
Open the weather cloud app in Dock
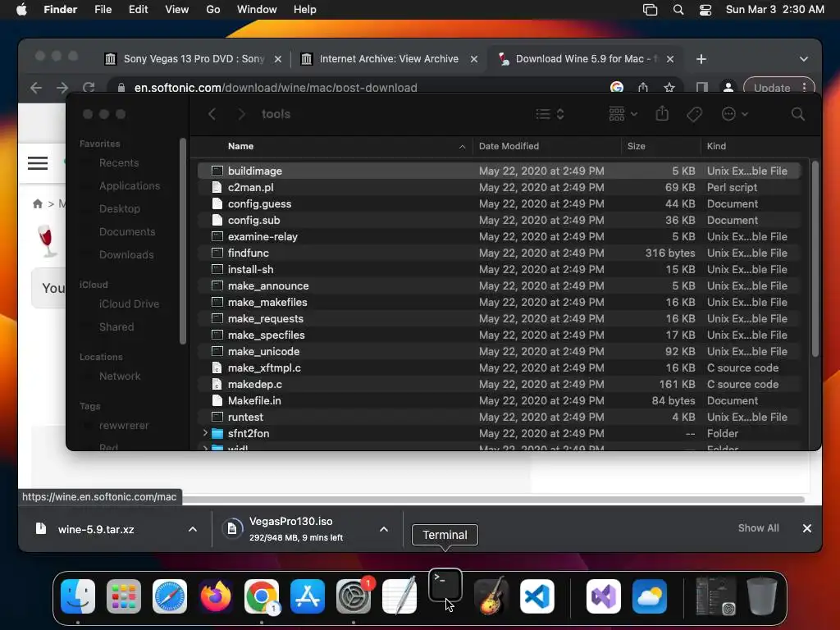tap(650, 596)
